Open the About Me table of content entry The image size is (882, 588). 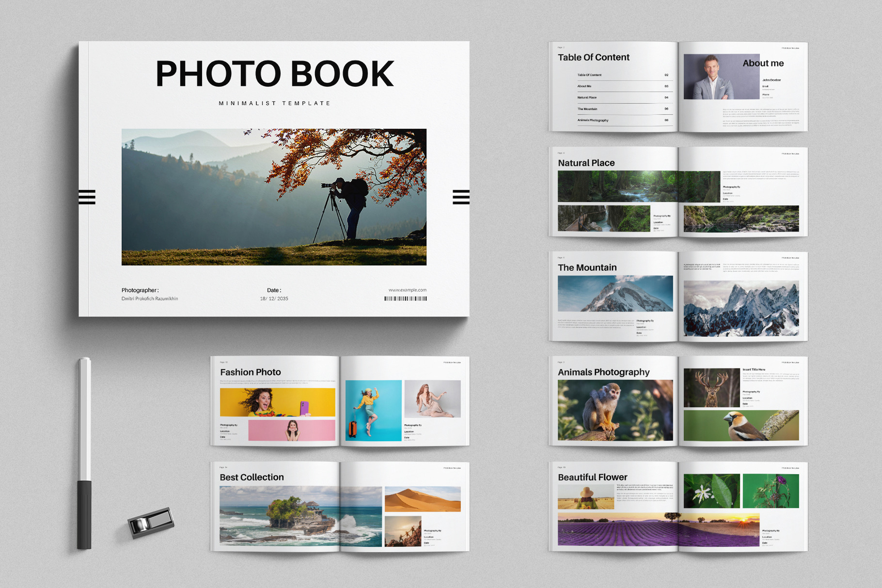pyautogui.click(x=584, y=86)
